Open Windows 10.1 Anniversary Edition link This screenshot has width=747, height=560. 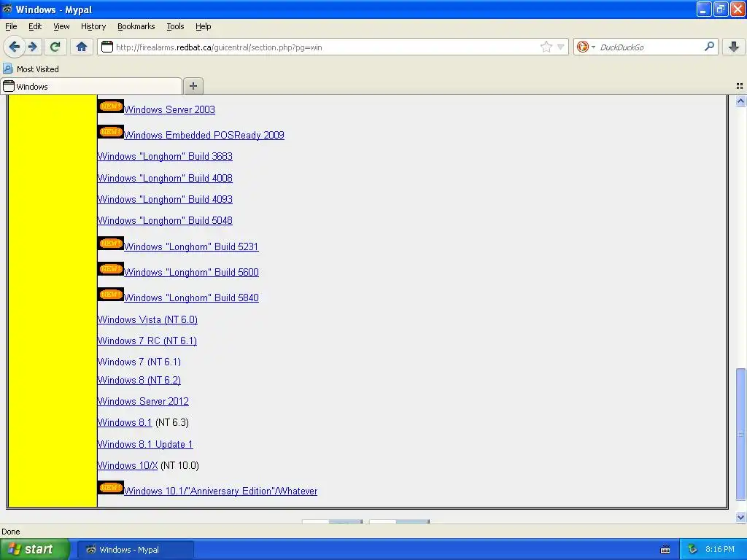tap(220, 491)
